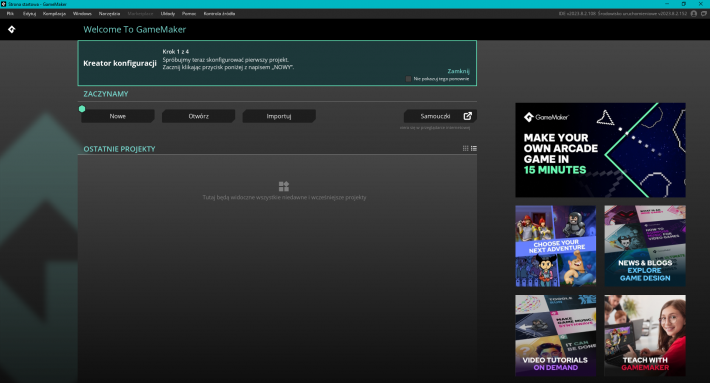
Task: Open the Układy menu
Action: (x=168, y=14)
